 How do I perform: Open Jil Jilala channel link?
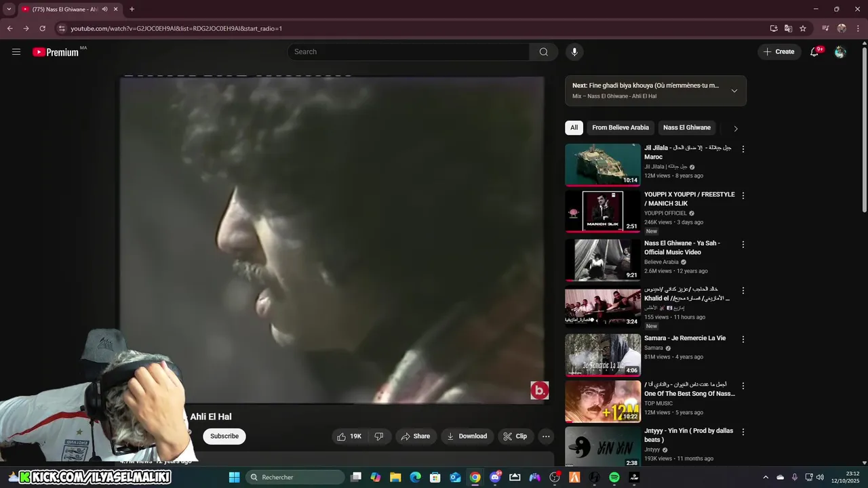(x=665, y=167)
